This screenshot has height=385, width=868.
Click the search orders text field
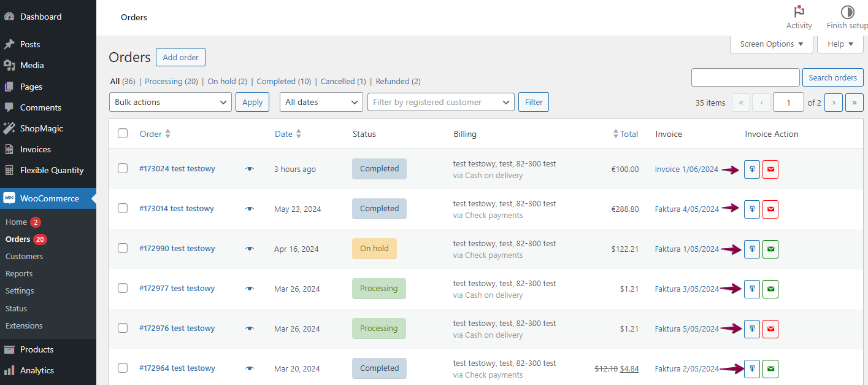745,77
